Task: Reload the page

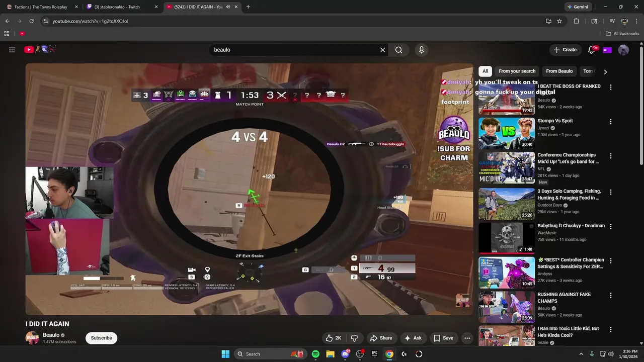Action: (x=31, y=21)
